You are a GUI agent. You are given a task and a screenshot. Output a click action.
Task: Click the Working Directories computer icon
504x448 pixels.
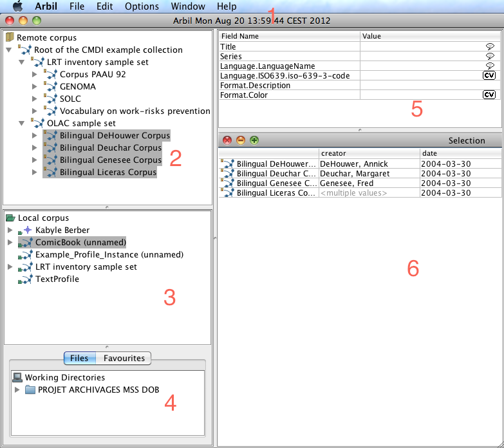point(17,377)
